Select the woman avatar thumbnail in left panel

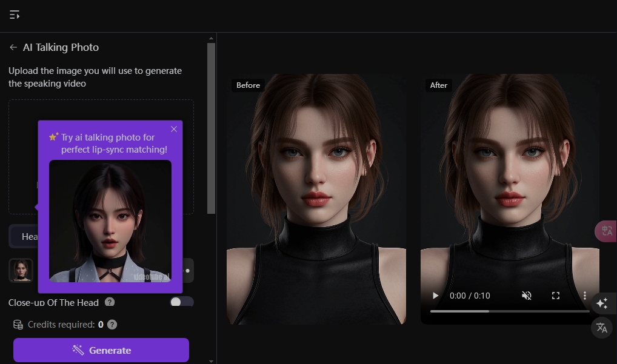coord(21,270)
